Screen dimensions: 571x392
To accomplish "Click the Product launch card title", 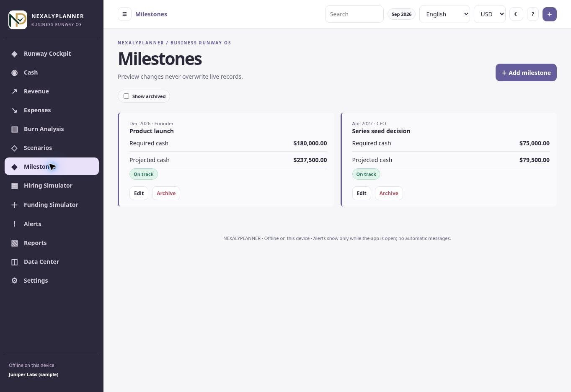I will tap(152, 131).
